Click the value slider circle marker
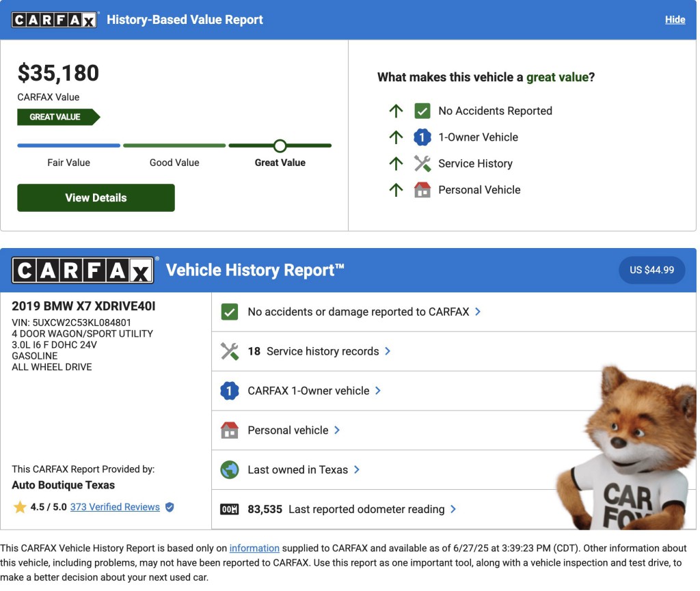 coord(280,146)
